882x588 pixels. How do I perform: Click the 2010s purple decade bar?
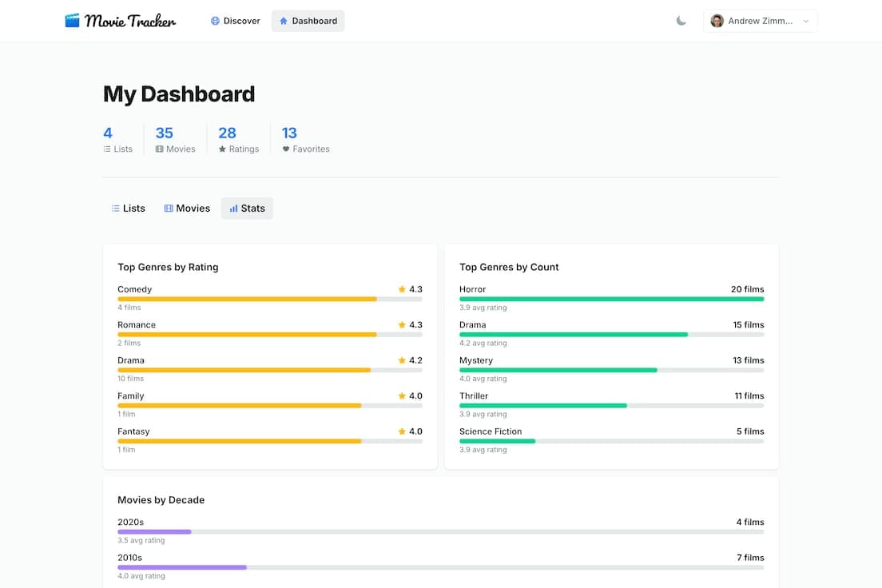(x=182, y=567)
